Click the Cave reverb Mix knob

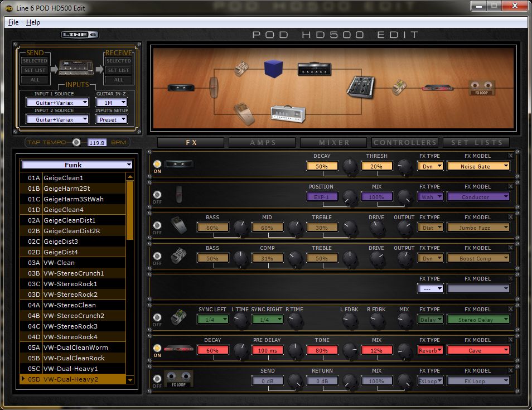(404, 350)
